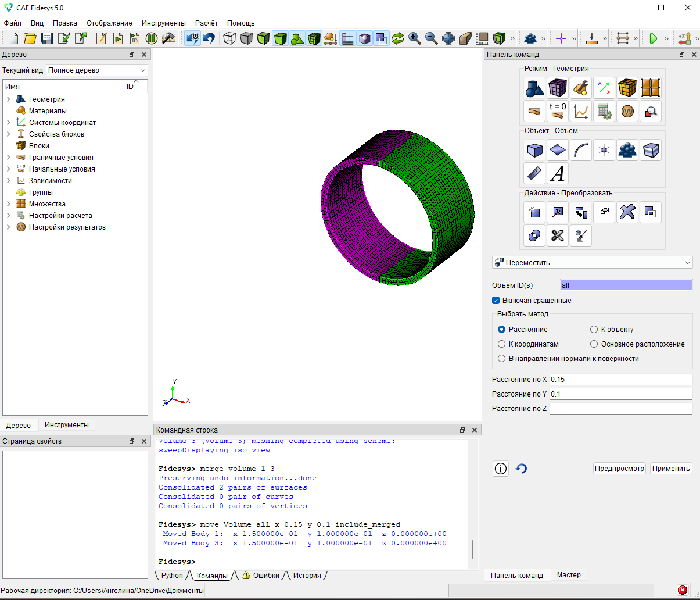Click the 'Расстояние по X' field

tap(621, 380)
